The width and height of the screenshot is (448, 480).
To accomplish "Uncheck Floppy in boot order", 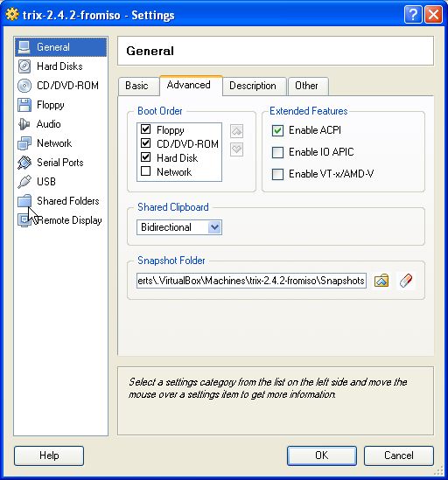I will [x=145, y=129].
